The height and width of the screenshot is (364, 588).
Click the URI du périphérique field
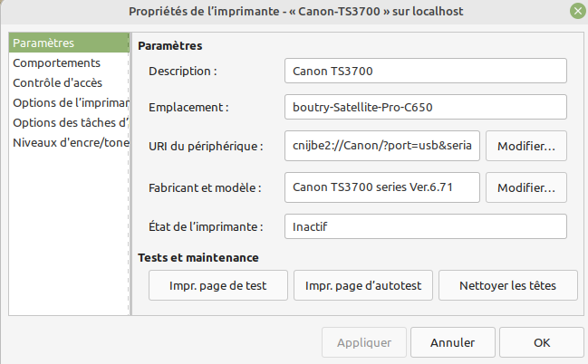pos(381,145)
